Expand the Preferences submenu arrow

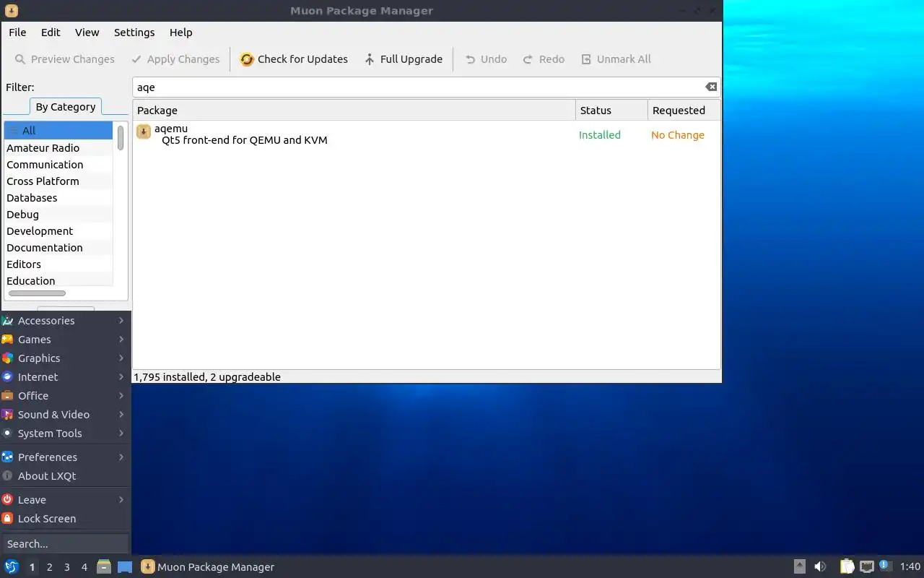pyautogui.click(x=121, y=457)
